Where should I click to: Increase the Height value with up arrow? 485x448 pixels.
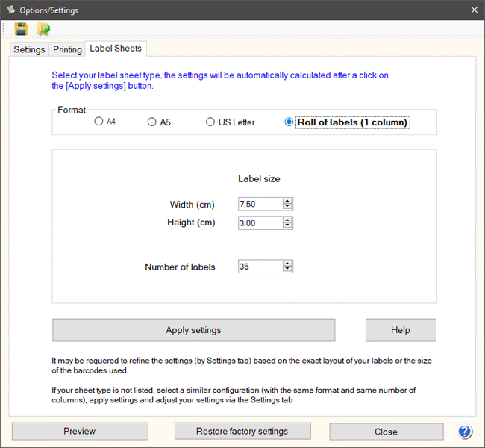pos(287,220)
